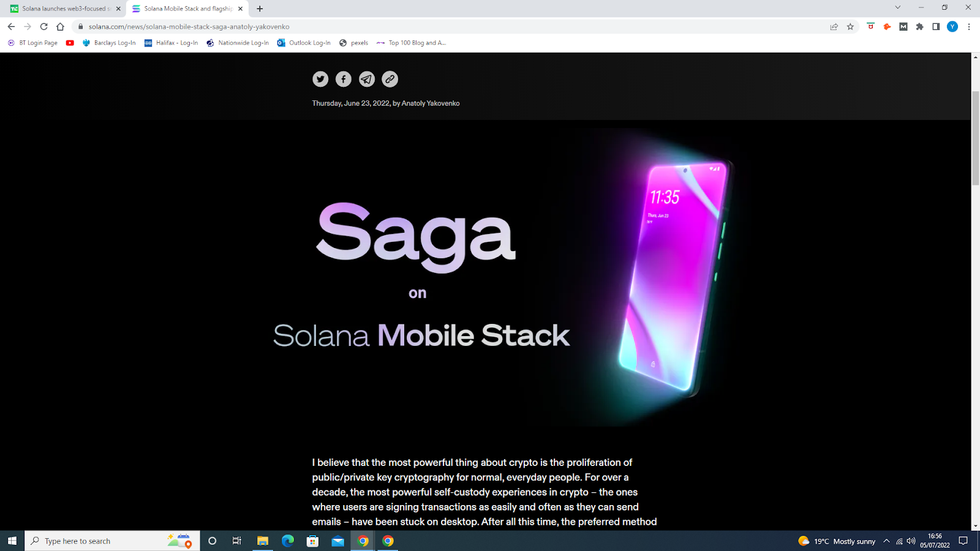Image resolution: width=980 pixels, height=551 pixels.
Task: Click the Windows taskbar search box
Action: point(112,541)
